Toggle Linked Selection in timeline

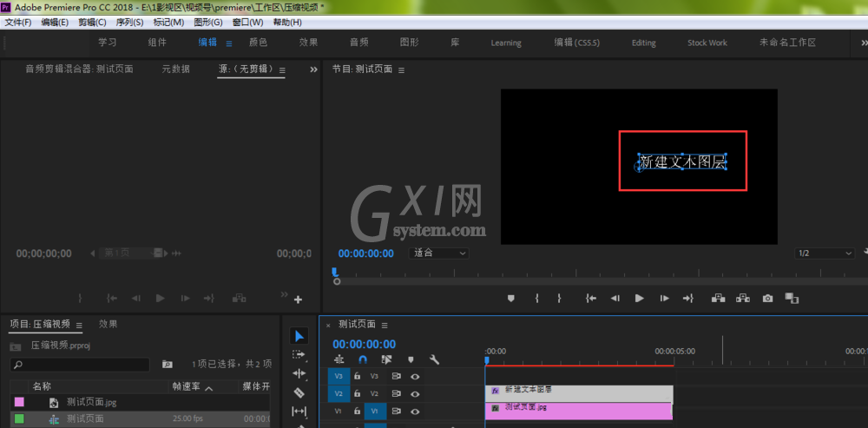pos(386,360)
